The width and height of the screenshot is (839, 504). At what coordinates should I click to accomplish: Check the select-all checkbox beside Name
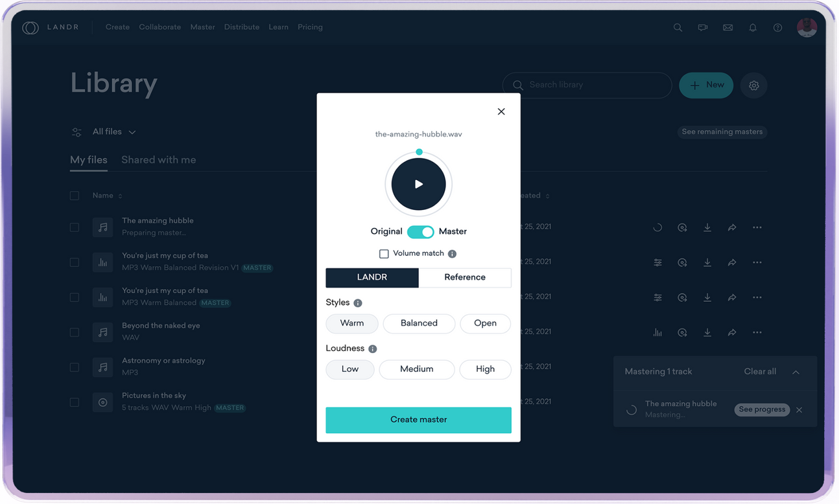(75, 196)
